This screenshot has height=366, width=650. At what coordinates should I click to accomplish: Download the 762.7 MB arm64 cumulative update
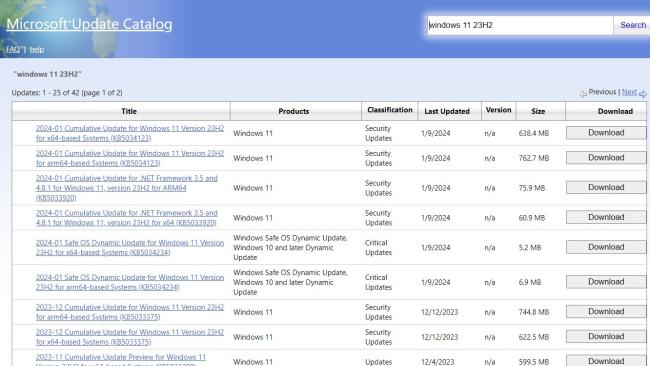pyautogui.click(x=606, y=158)
